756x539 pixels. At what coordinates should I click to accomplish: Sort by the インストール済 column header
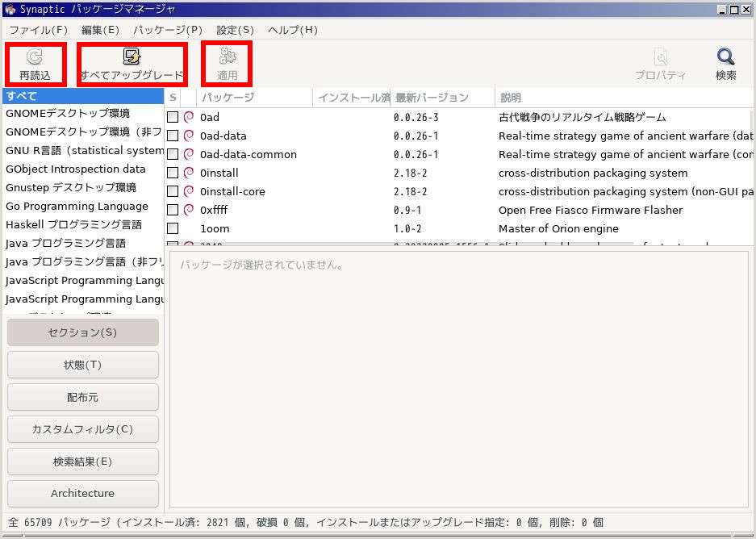pyautogui.click(x=352, y=98)
